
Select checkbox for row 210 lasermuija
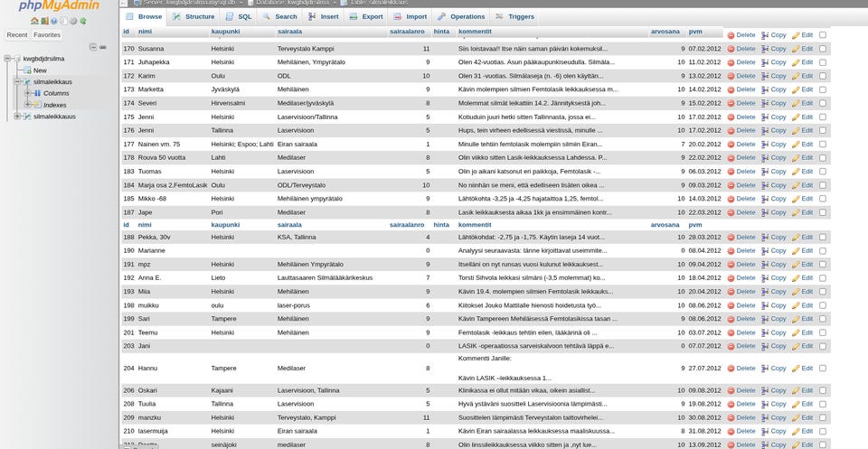coord(823,431)
